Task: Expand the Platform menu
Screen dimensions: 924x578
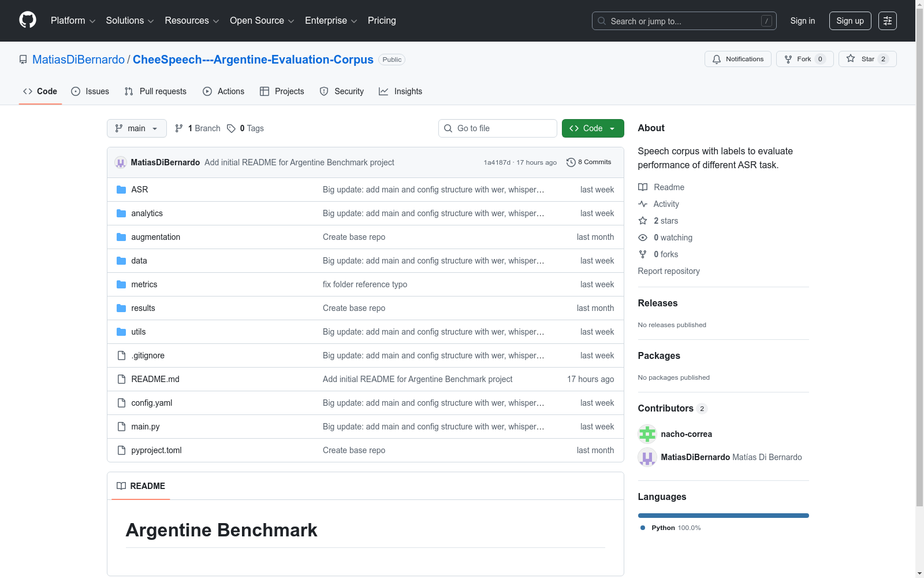Action: coord(73,21)
